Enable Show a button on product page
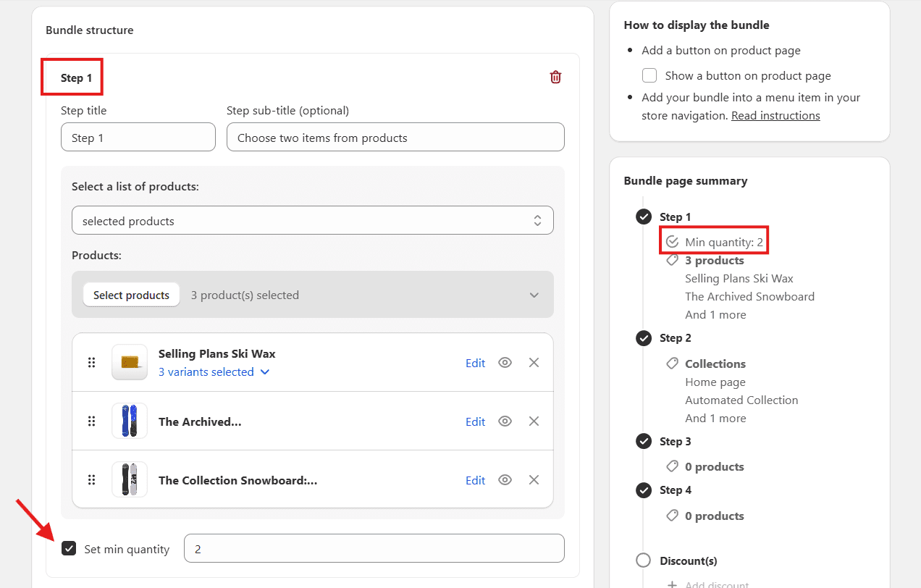The image size is (921, 588). tap(650, 76)
